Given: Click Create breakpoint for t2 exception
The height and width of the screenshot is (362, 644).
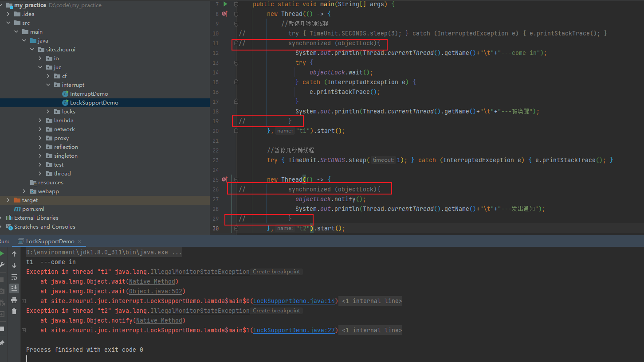Looking at the screenshot, I should [276, 311].
